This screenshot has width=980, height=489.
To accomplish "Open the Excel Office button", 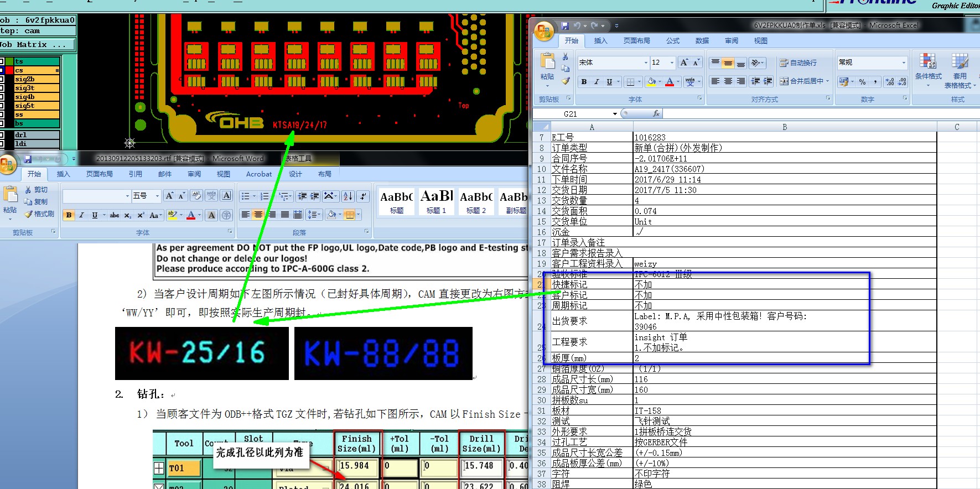I will point(545,32).
